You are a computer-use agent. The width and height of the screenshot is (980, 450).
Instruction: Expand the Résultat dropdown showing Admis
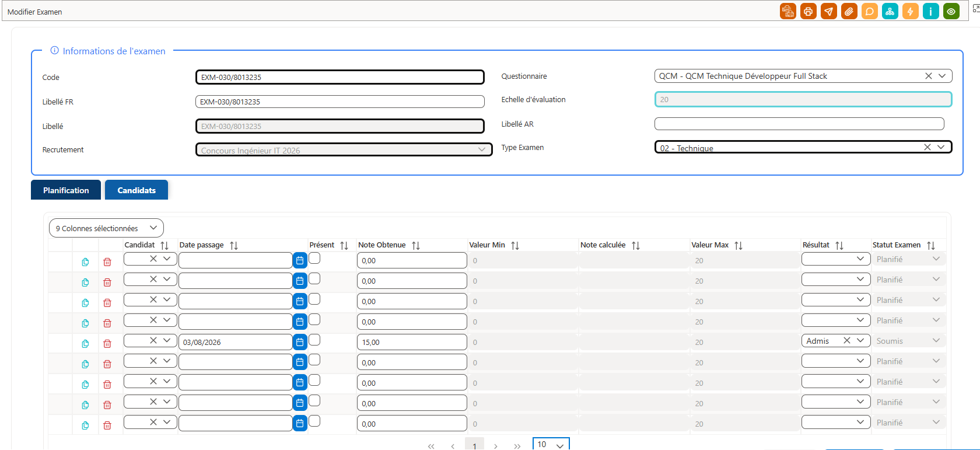point(860,340)
